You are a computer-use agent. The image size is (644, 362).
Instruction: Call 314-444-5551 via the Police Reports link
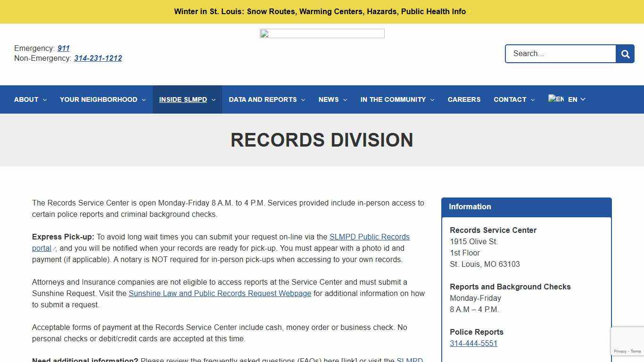point(473,343)
